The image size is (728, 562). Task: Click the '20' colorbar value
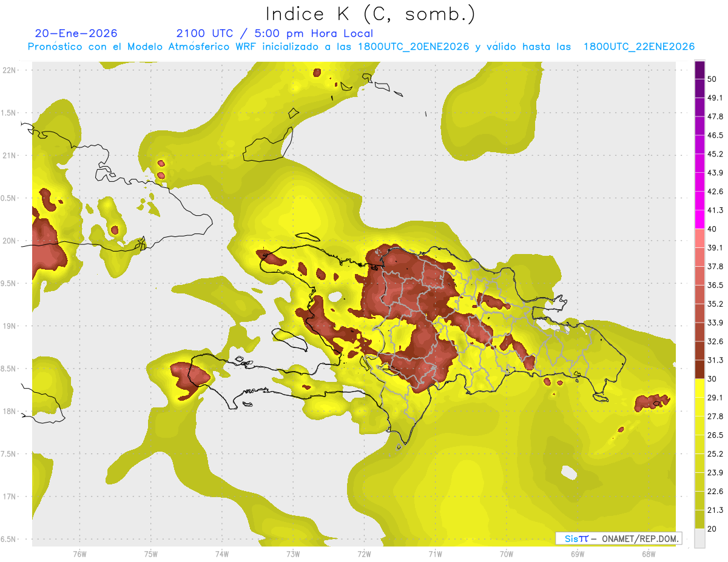[712, 529]
